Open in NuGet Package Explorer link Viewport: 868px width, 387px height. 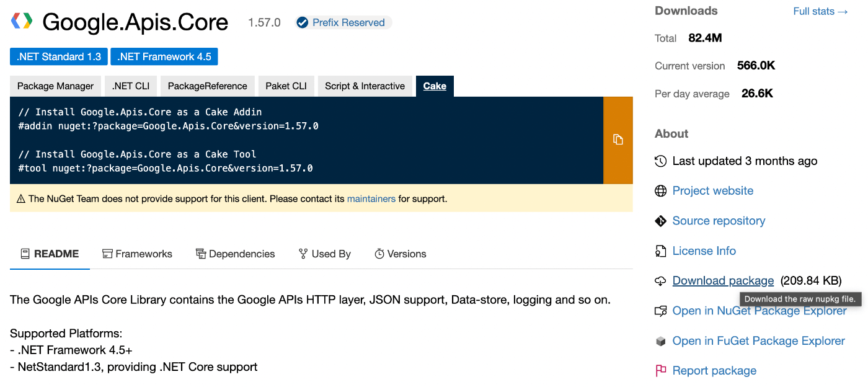pyautogui.click(x=759, y=311)
